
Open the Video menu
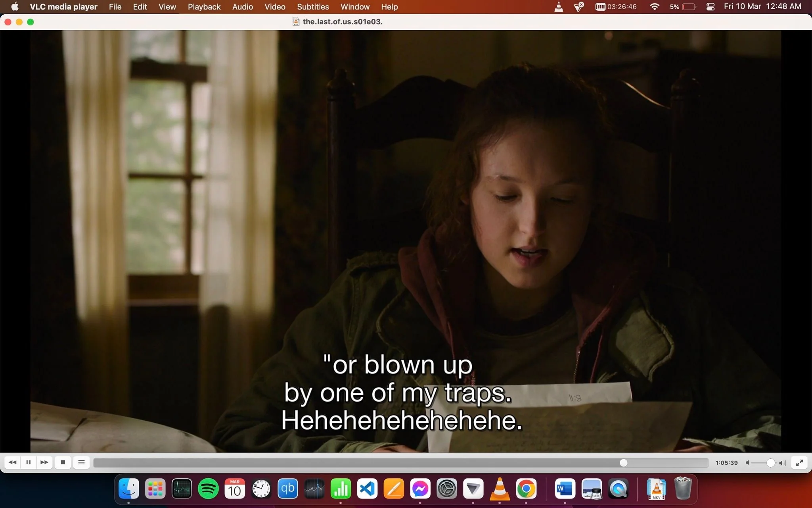point(275,7)
